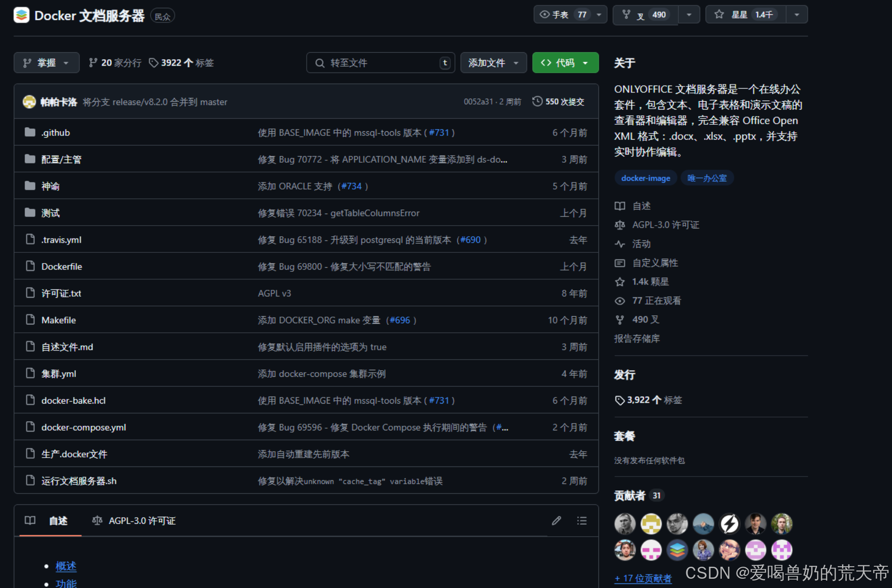Viewport: 892px width, 588px height.
Task: Open the .github folder
Action: [x=55, y=133]
